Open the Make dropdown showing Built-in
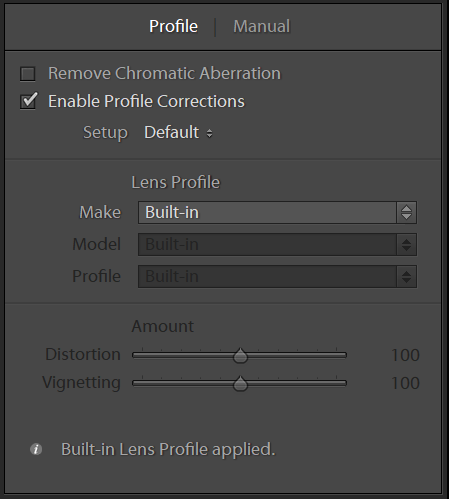 pyautogui.click(x=277, y=212)
